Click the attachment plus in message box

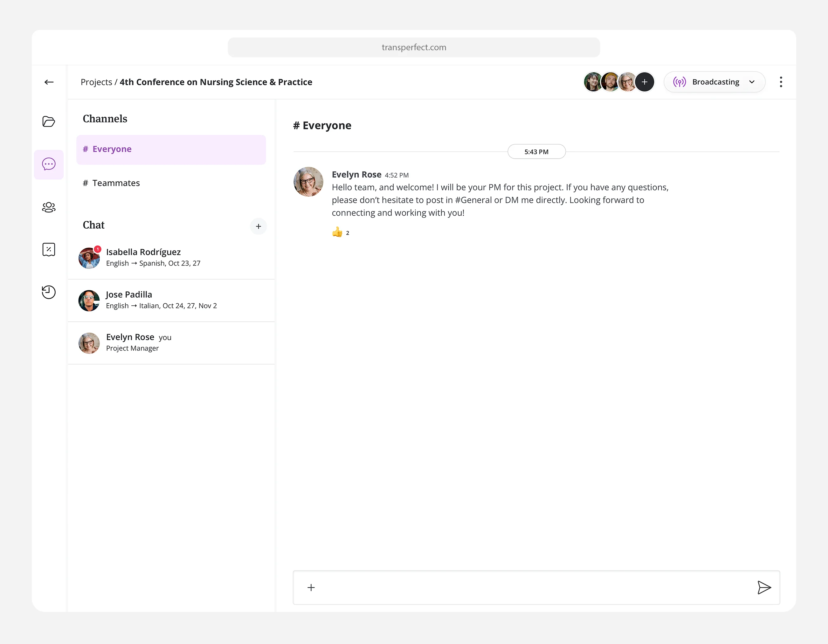(x=311, y=587)
